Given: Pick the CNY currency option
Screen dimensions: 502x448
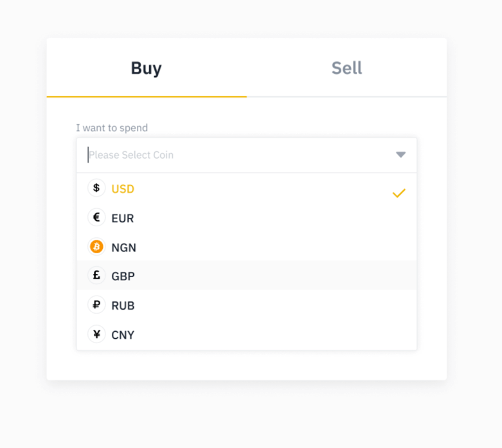Looking at the screenshot, I should click(123, 335).
